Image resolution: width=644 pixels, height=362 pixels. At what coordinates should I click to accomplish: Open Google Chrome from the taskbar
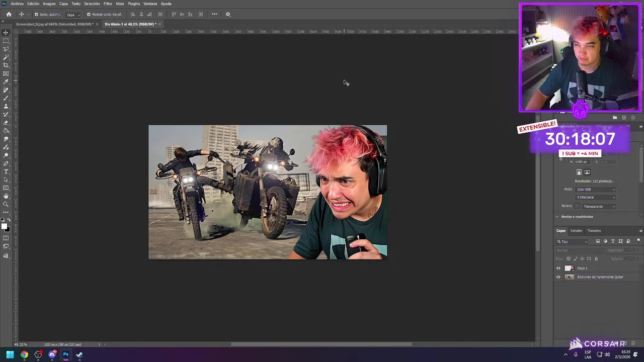[x=24, y=354]
